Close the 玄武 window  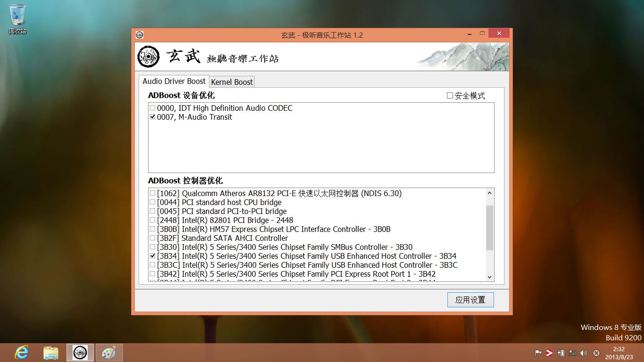(x=499, y=33)
